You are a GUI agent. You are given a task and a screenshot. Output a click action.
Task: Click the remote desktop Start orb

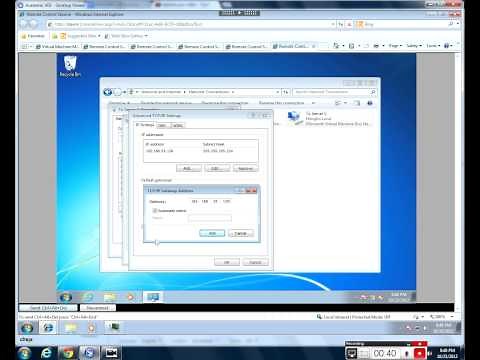(x=66, y=297)
